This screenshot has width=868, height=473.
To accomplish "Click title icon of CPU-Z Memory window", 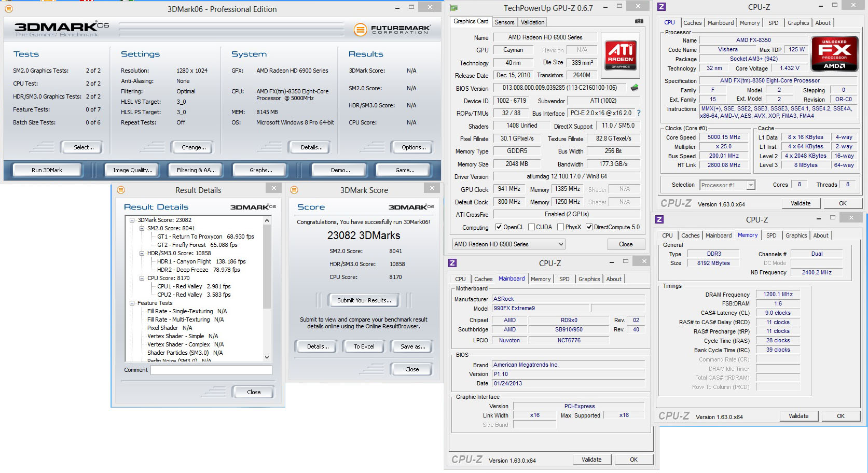I will [659, 219].
